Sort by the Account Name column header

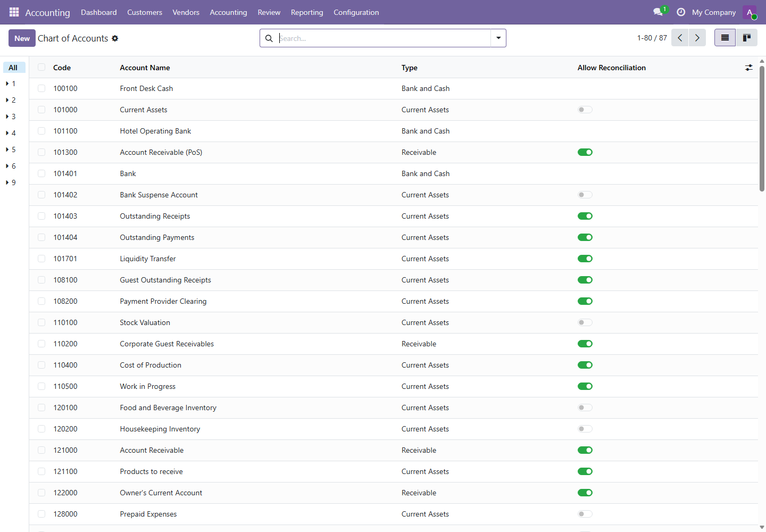145,68
